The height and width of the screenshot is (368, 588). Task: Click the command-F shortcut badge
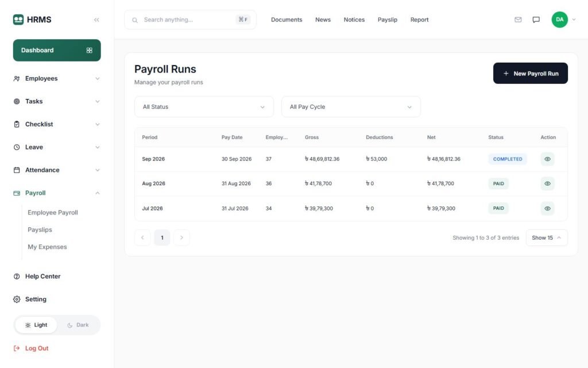[243, 20]
